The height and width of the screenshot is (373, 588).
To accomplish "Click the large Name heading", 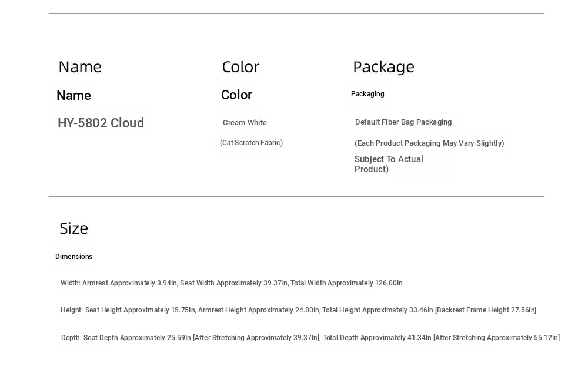I will tap(80, 67).
